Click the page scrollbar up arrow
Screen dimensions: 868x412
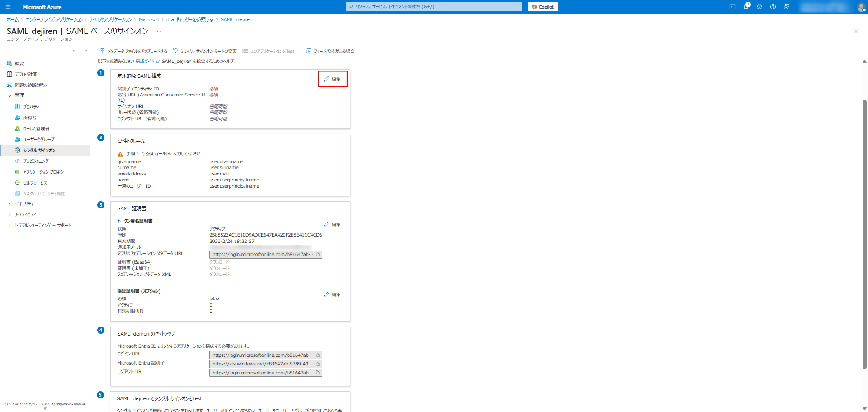864,62
